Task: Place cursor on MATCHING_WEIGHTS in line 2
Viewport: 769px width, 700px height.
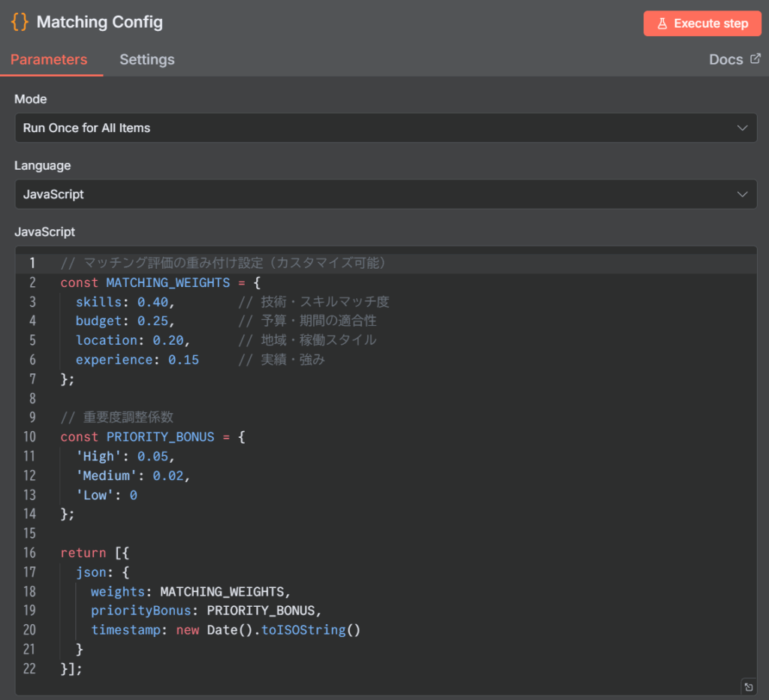Action: coord(167,282)
